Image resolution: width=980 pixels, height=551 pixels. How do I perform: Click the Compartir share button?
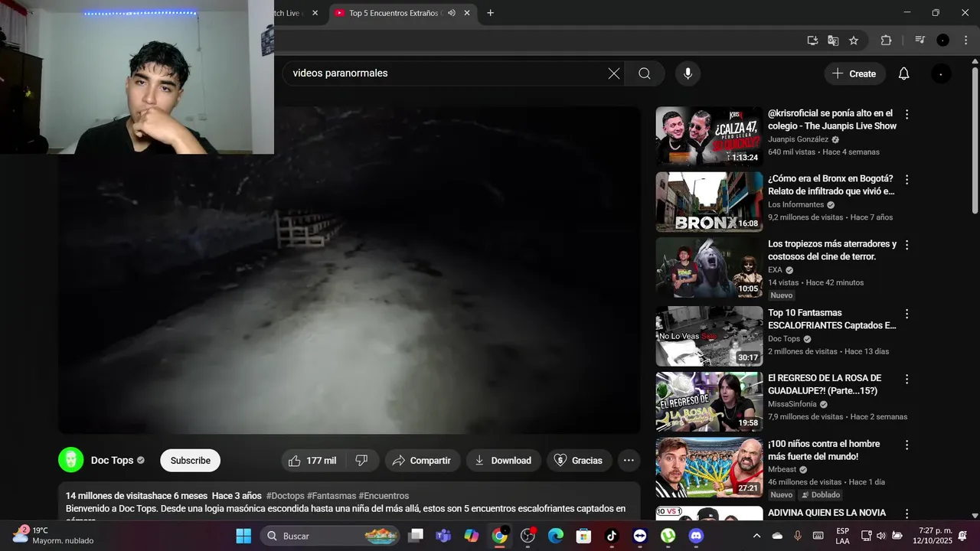point(422,460)
